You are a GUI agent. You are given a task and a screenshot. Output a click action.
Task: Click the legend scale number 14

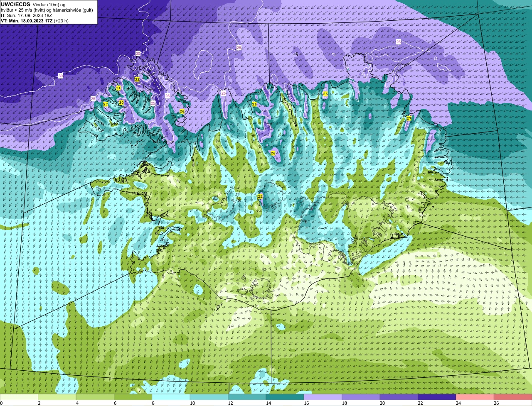coord(268,403)
